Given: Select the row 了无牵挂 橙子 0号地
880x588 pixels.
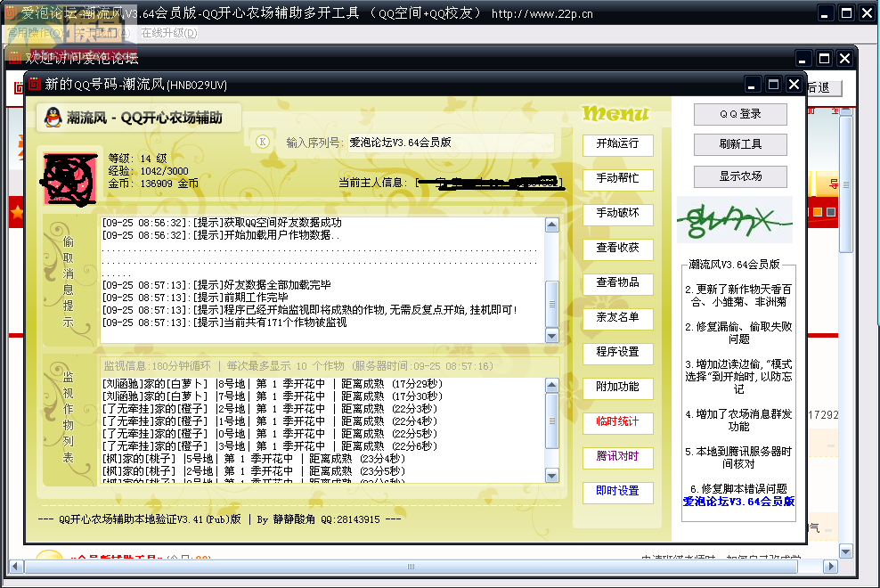Looking at the screenshot, I should coord(269,434).
